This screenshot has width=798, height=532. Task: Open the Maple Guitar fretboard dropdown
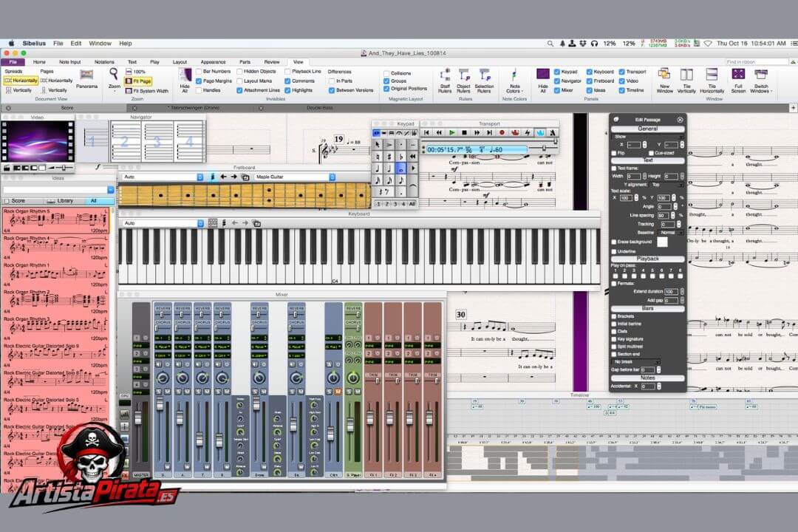294,177
